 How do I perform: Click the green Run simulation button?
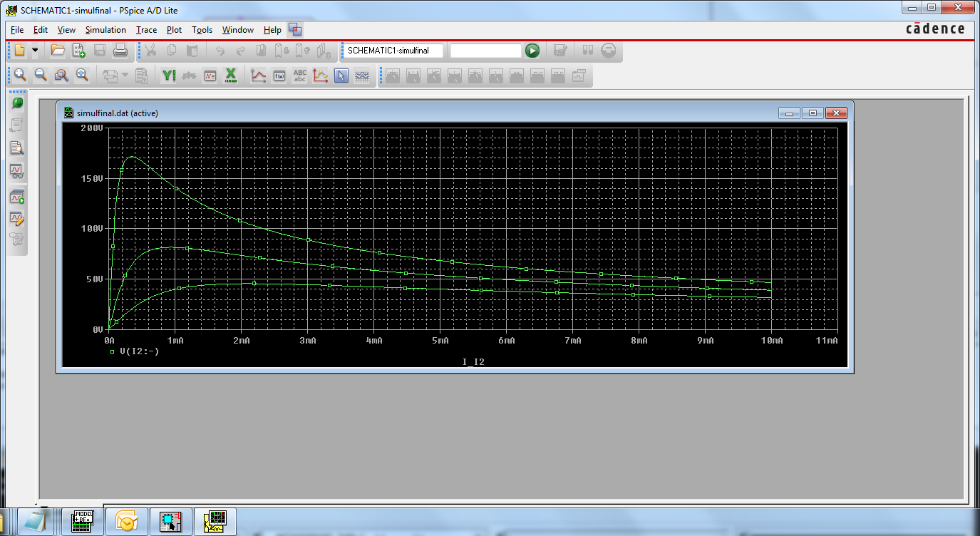[x=532, y=51]
